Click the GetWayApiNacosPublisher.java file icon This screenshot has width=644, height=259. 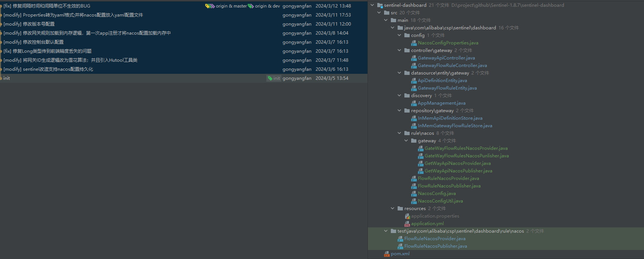click(421, 171)
